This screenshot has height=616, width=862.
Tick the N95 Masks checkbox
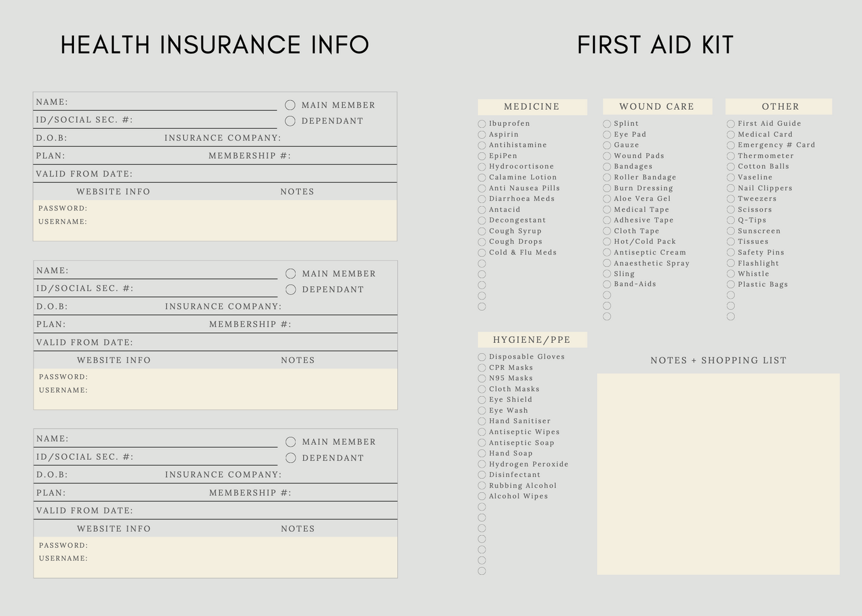click(x=482, y=379)
